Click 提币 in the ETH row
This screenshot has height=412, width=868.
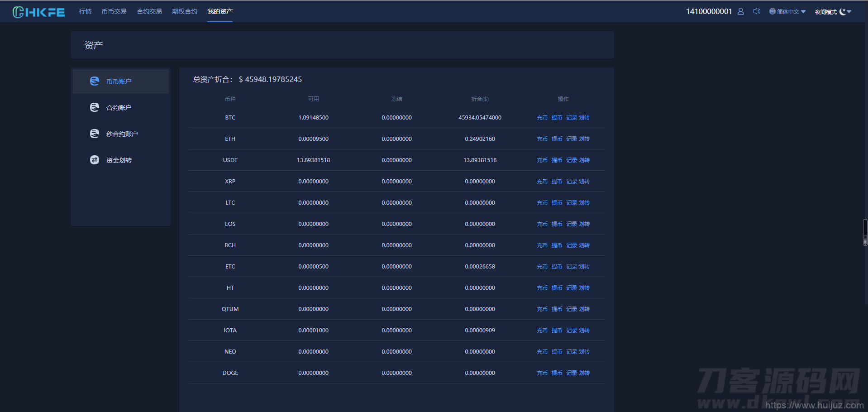click(x=557, y=139)
